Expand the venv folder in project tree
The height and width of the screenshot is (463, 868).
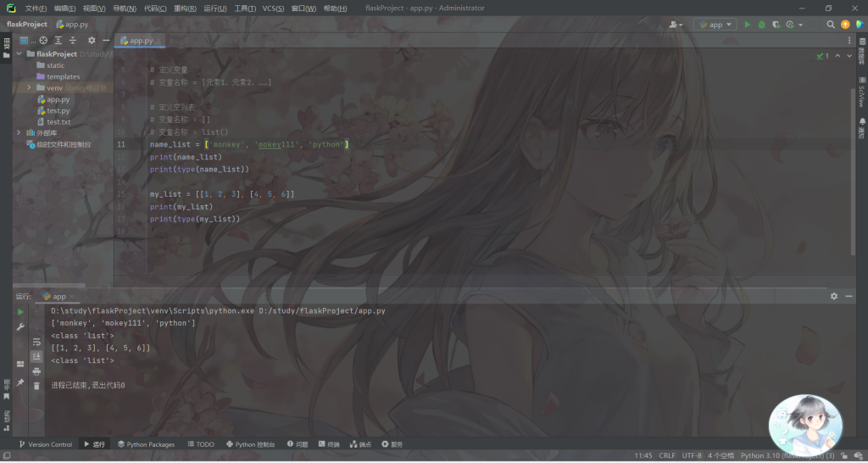tap(29, 87)
